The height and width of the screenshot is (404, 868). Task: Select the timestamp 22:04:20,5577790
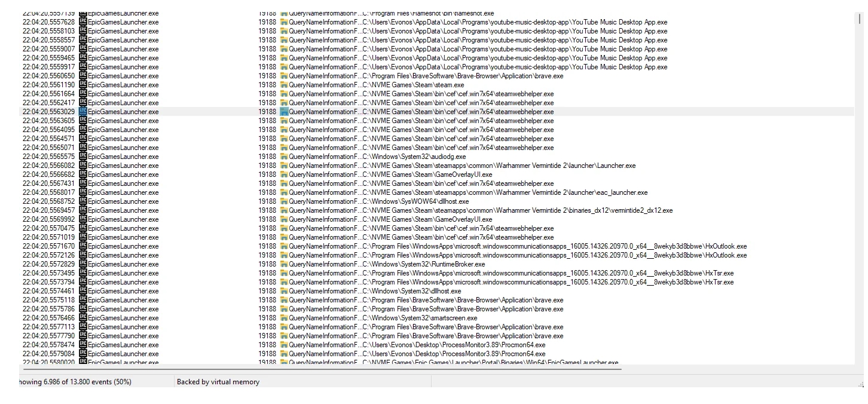tap(49, 336)
